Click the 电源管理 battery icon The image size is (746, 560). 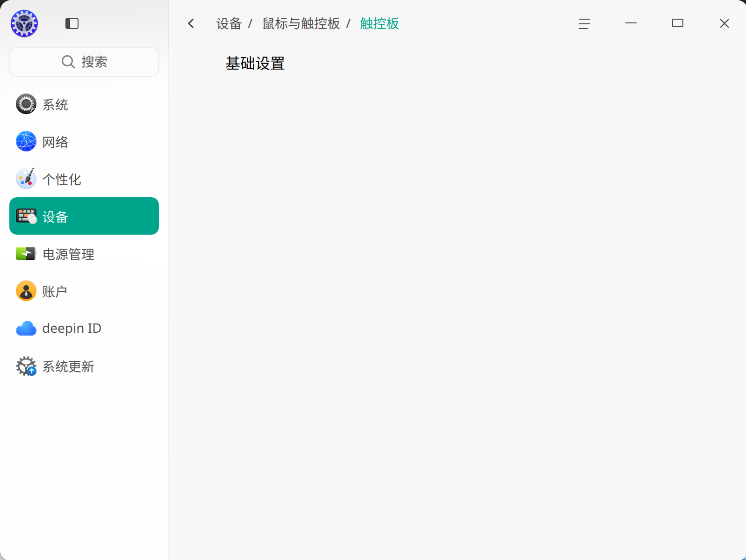(26, 254)
